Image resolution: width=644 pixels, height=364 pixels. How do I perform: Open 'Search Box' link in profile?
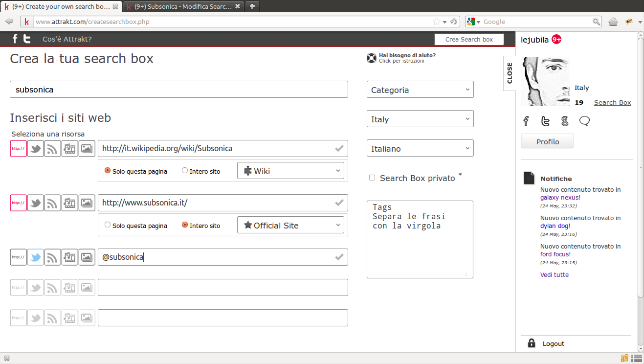coord(612,102)
